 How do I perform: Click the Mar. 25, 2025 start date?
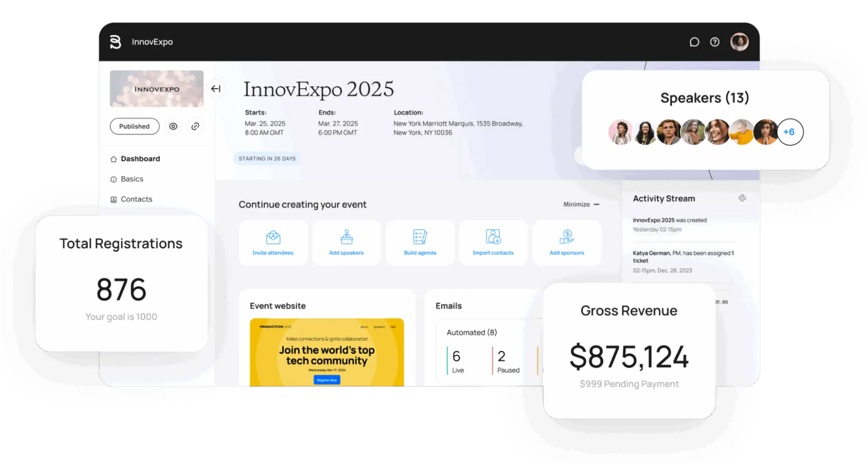[x=265, y=123]
